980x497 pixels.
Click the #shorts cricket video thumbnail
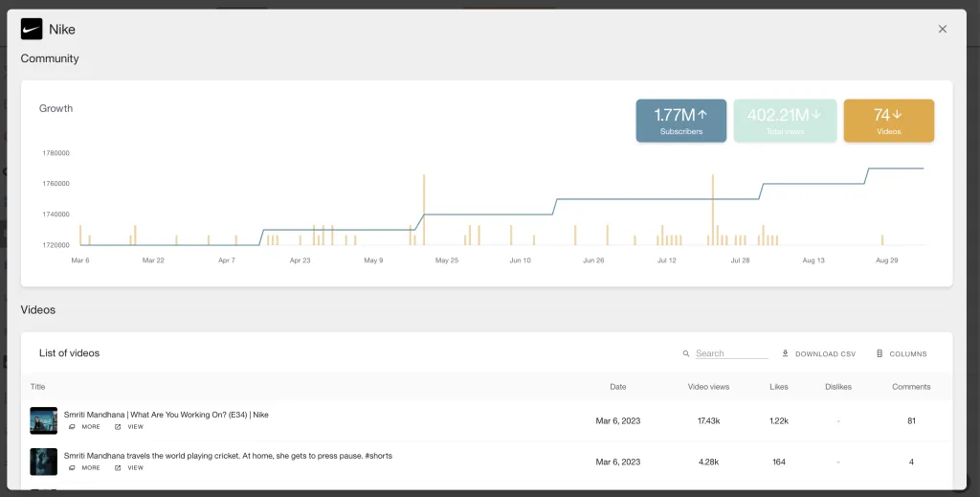click(43, 462)
